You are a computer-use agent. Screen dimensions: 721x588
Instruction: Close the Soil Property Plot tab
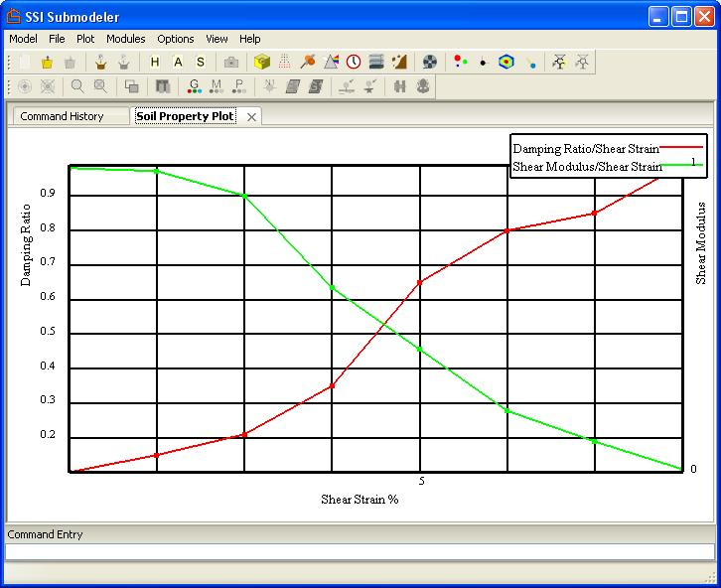[x=252, y=117]
